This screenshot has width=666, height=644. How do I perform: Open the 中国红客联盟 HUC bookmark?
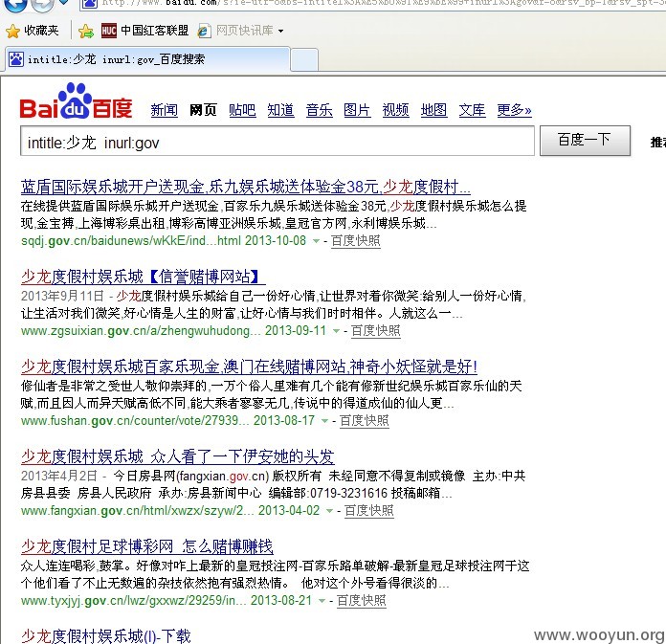pos(144,31)
